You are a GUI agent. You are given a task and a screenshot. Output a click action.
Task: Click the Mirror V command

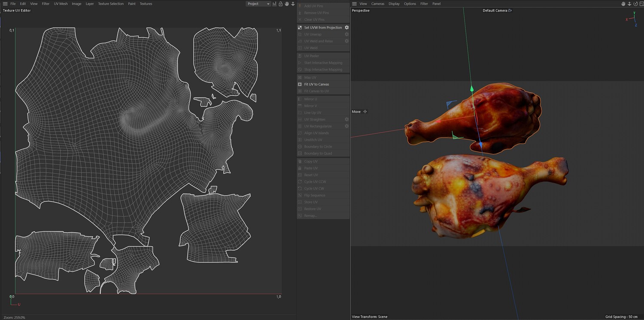coord(323,106)
